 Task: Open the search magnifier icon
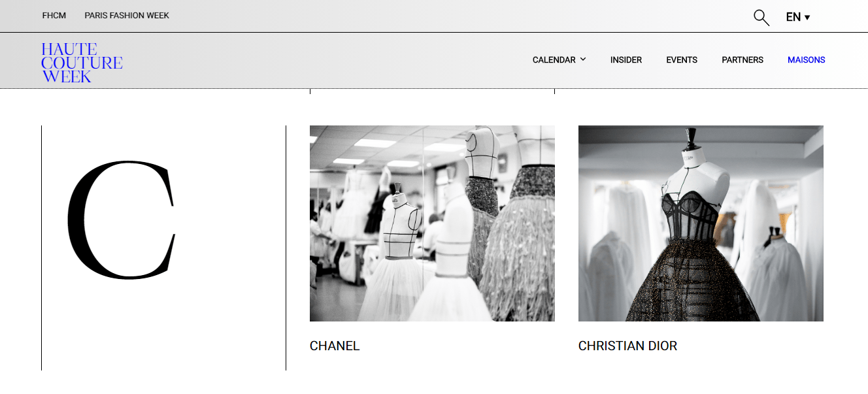click(x=761, y=17)
